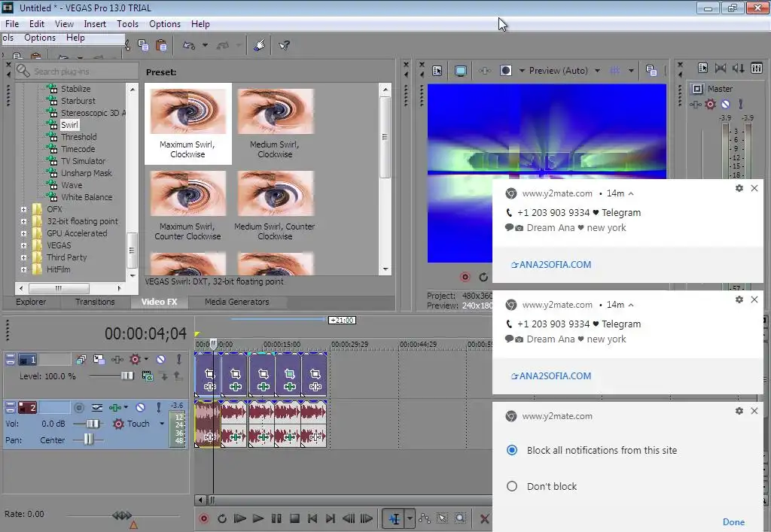Toggle preview on external monitor icon
This screenshot has height=532, width=771.
click(461, 71)
